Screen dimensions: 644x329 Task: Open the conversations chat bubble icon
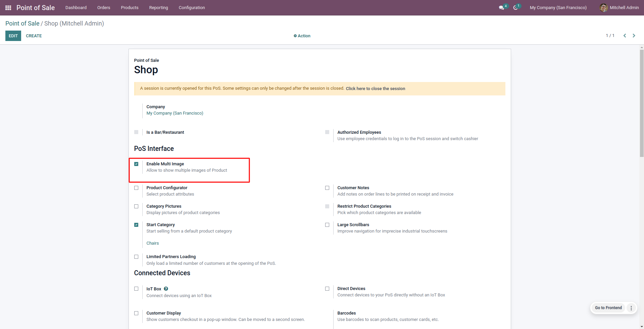[x=501, y=8]
